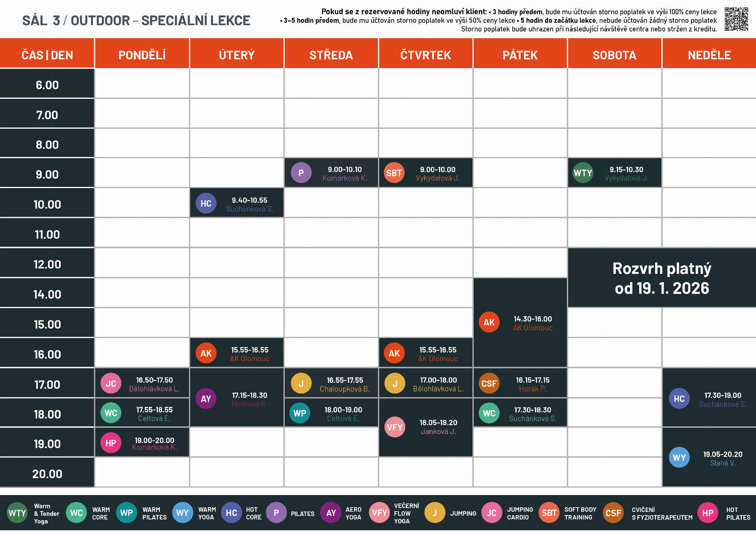Select the STŘEDA column header
756x534 pixels.
pos(331,55)
